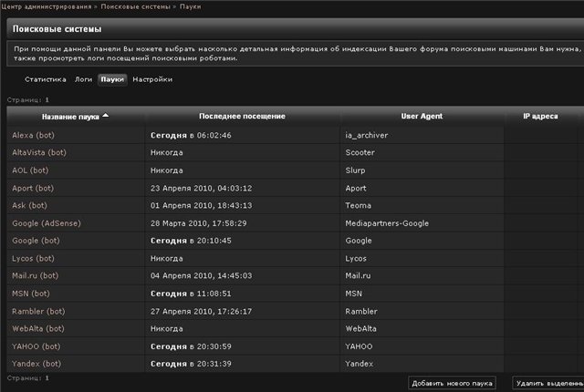Click the Сегодня в 20:31:39 cell

point(242,364)
